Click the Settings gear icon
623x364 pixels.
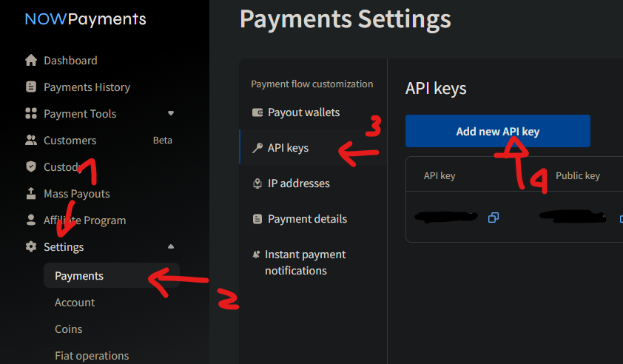click(30, 246)
